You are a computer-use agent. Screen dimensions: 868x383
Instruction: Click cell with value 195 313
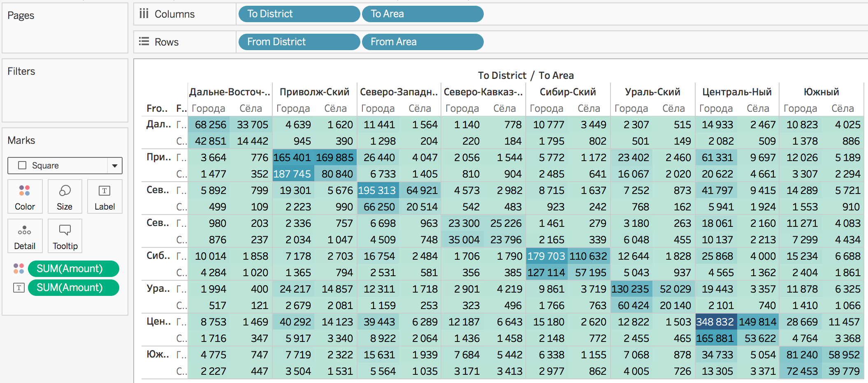tap(377, 190)
